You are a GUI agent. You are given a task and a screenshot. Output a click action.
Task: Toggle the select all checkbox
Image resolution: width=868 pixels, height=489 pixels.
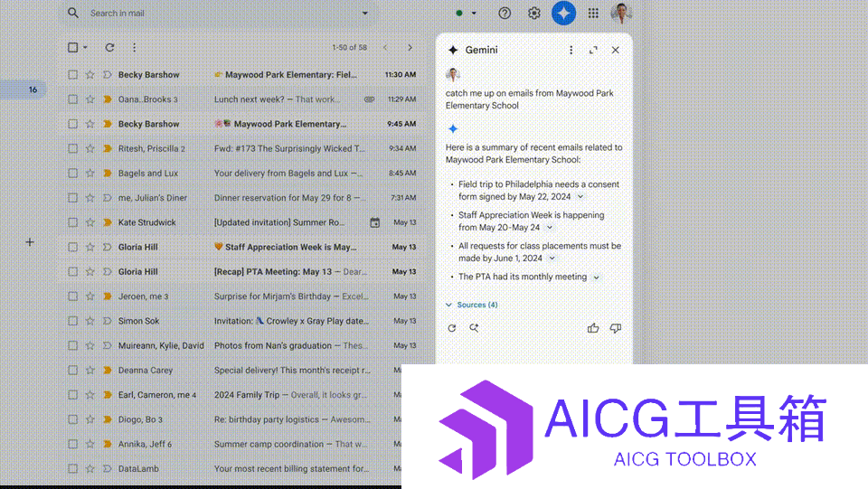72,48
